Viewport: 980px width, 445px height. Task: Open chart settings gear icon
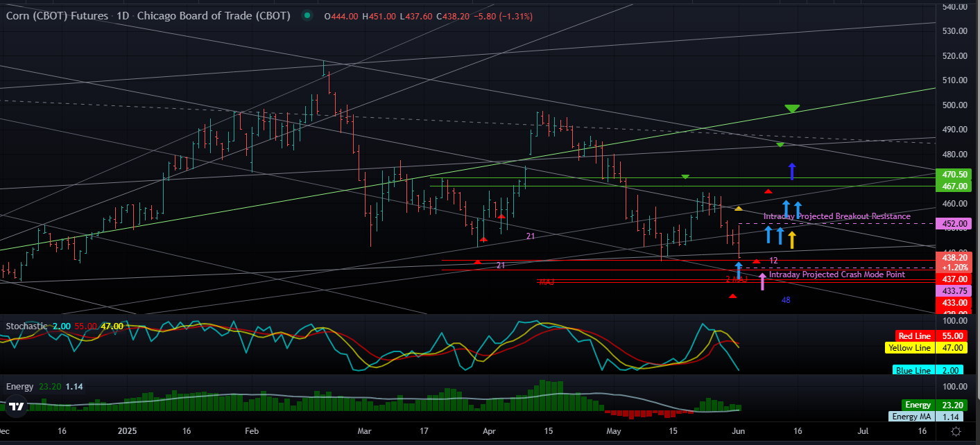[956, 431]
